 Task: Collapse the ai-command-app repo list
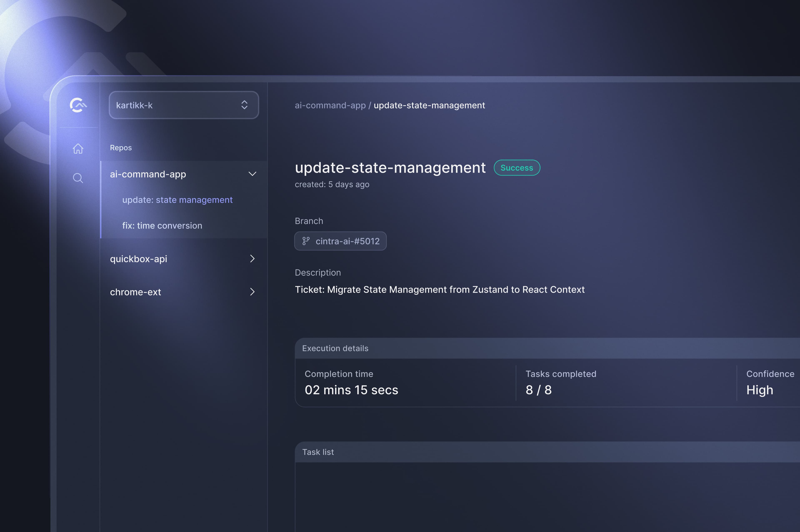coord(252,174)
